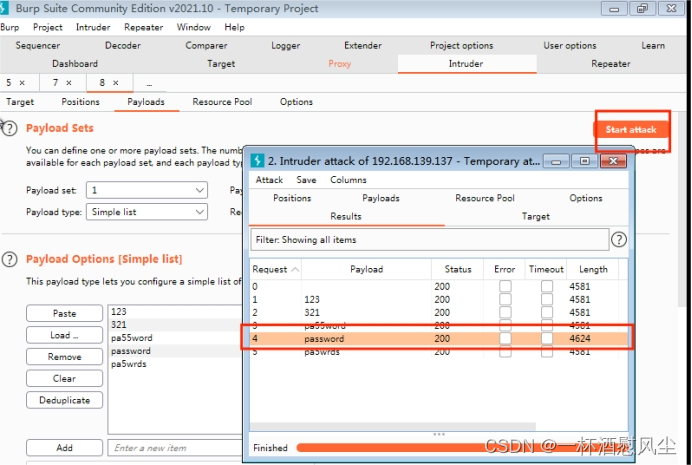Viewport: 692px width, 465px height.
Task: Open the Learn tab
Action: tap(653, 45)
